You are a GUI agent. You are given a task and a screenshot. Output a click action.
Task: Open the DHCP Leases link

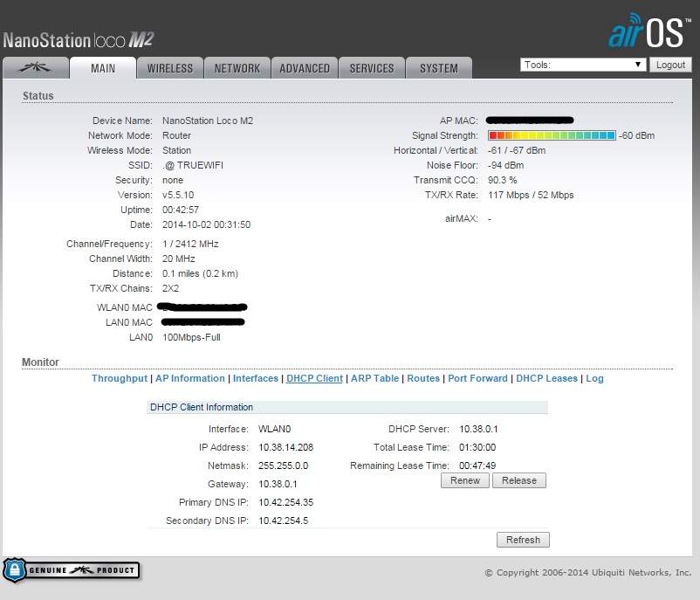[x=546, y=378]
